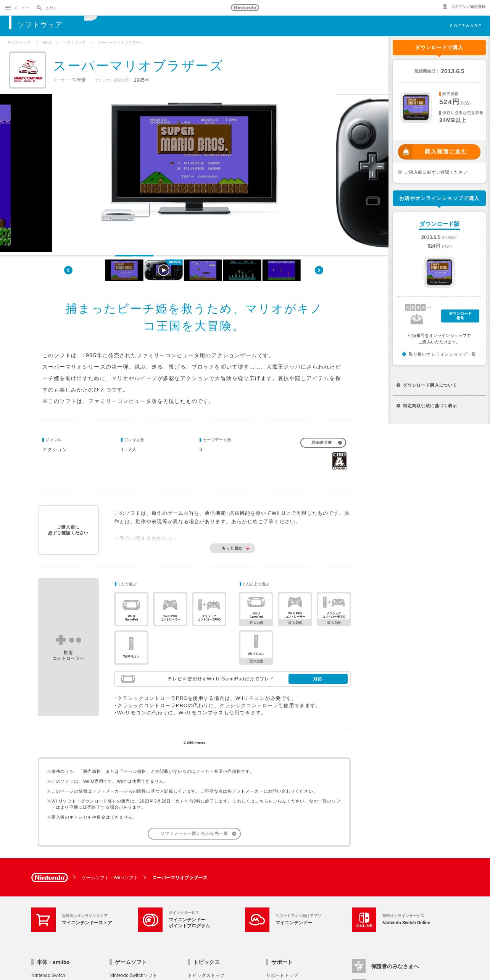
Task: Open the hamburger menu icon
Action: 8,8
